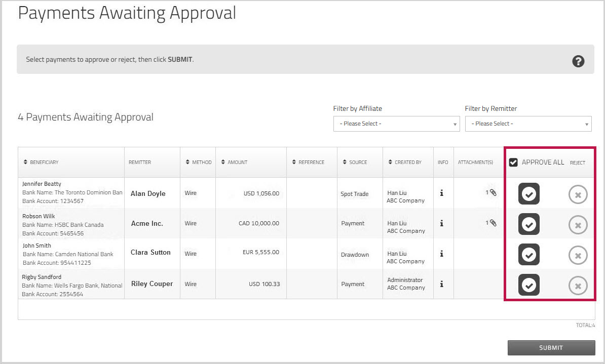Open info icon for Rigby Sandford payment

(442, 284)
